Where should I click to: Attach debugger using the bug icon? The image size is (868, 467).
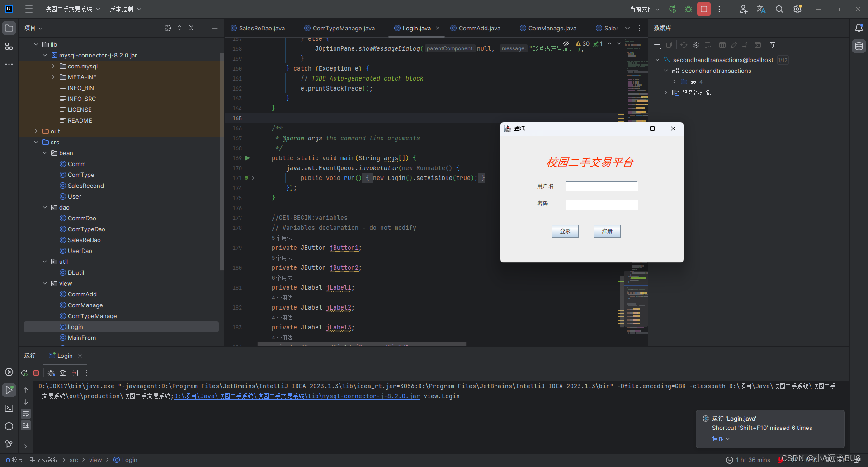[x=51, y=373]
